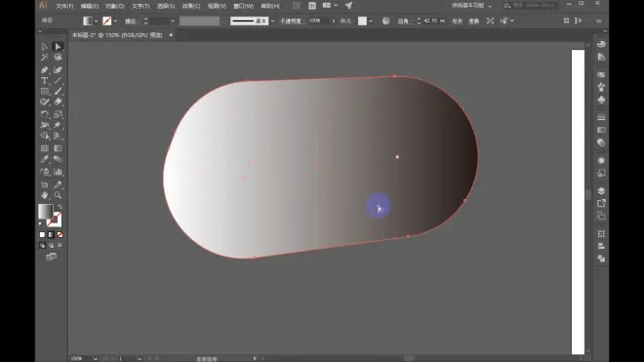Set paint mode to Gradient
The image size is (644, 362).
[51, 234]
